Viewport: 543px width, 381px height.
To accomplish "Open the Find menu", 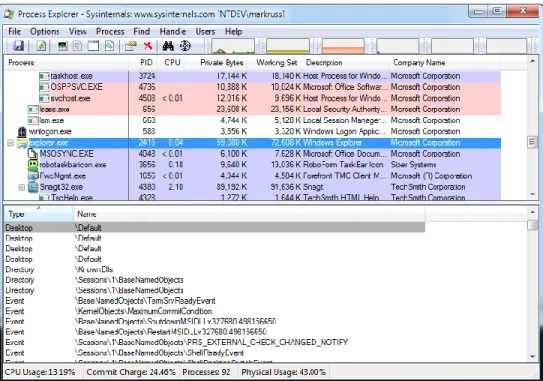I will (142, 32).
